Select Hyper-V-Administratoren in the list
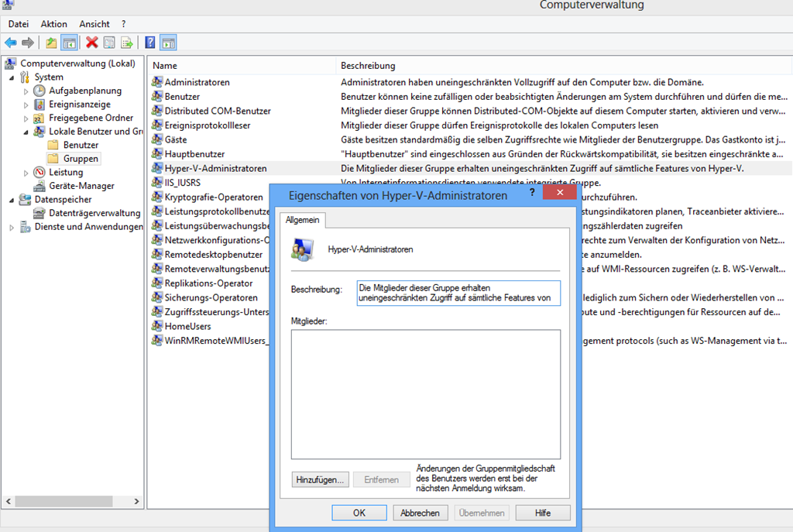793x532 pixels. (470, 168)
